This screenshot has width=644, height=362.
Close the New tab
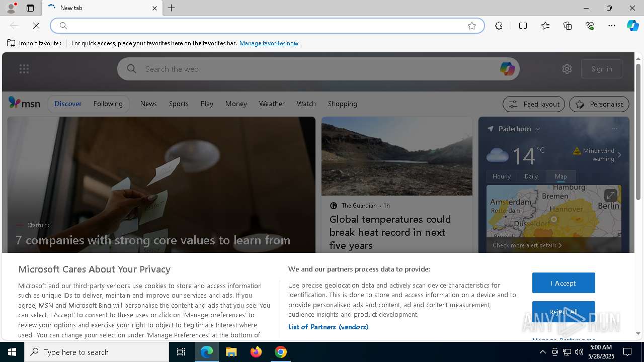154,8
